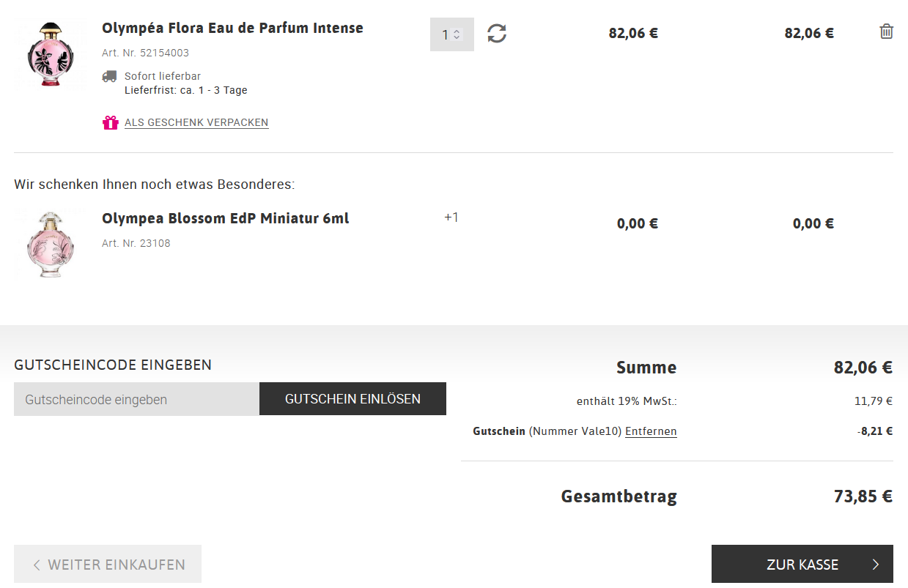
Task: Open Olympéa Flora Eau de Parfum Intense title
Action: pos(232,29)
